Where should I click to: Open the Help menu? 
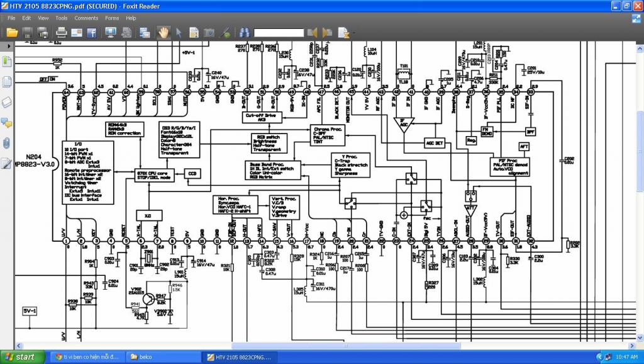click(x=131, y=18)
